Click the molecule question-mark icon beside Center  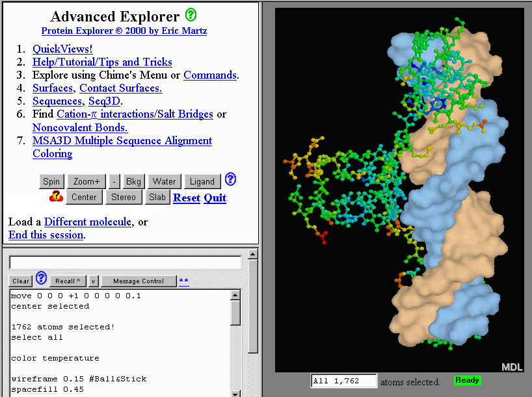[55, 197]
